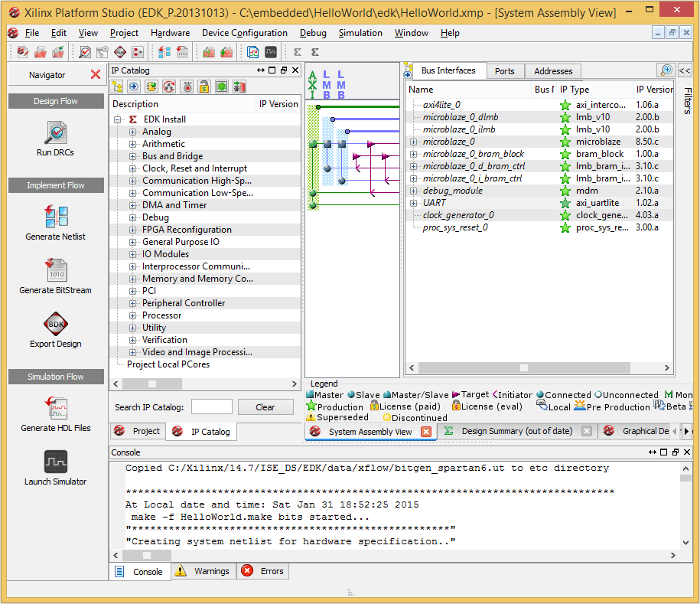The width and height of the screenshot is (700, 604).
Task: Expand the Analog category in IP Catalog
Action: [132, 132]
